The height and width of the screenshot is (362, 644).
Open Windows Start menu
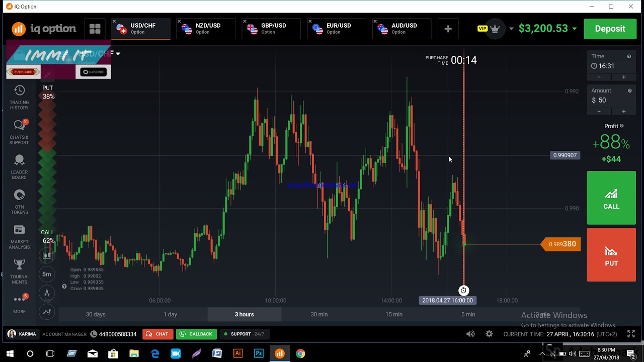pos(10,353)
